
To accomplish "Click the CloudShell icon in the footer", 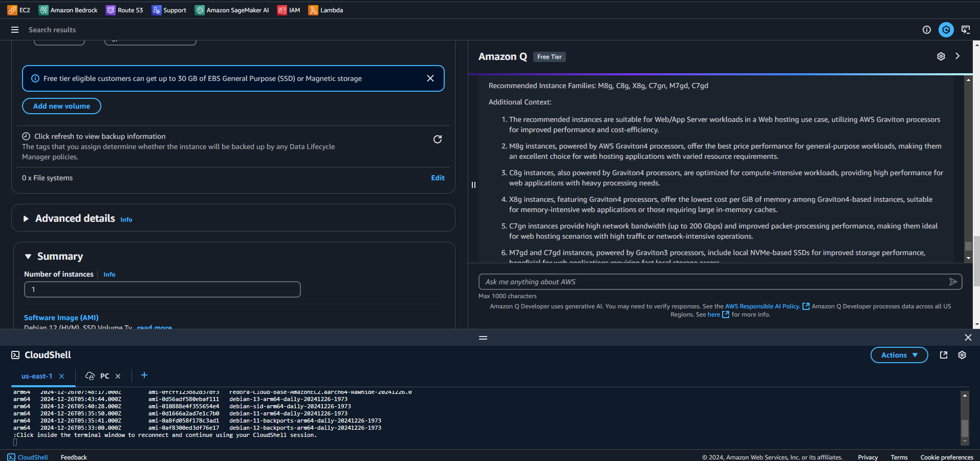I will click(11, 457).
